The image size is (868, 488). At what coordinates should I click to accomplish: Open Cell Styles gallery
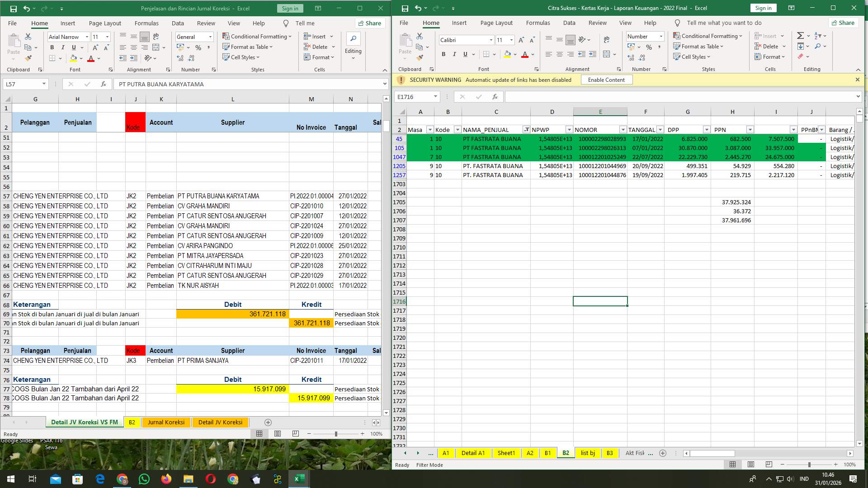[x=692, y=56]
